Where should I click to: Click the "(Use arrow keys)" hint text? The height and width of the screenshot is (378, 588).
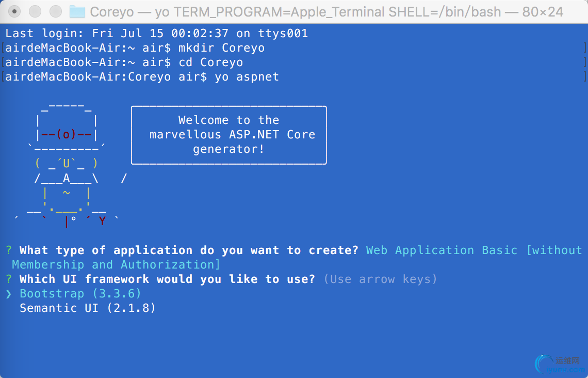pos(380,279)
